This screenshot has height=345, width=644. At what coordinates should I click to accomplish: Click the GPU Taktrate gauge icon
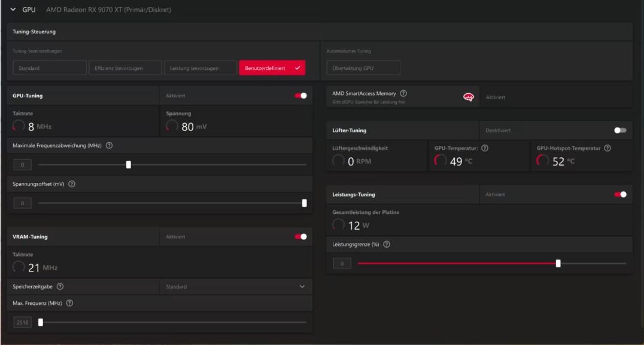[19, 126]
